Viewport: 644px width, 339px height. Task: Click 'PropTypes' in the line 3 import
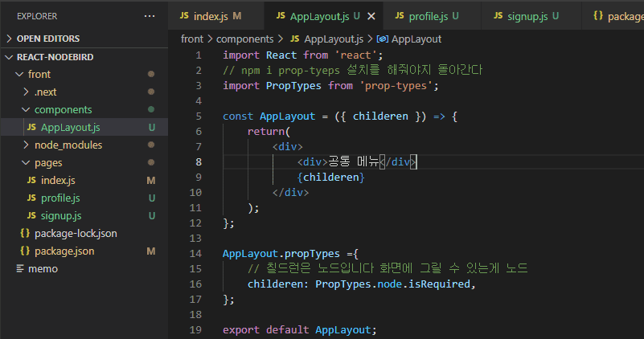(293, 86)
